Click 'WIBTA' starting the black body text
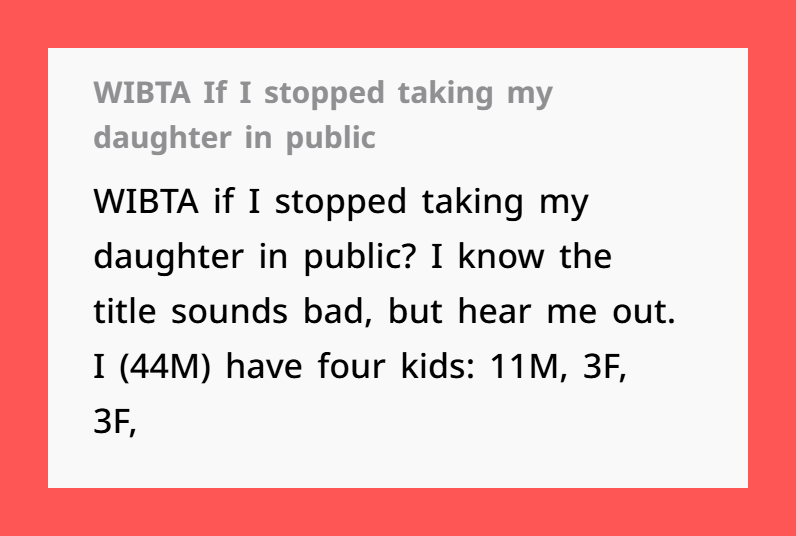 [146, 202]
